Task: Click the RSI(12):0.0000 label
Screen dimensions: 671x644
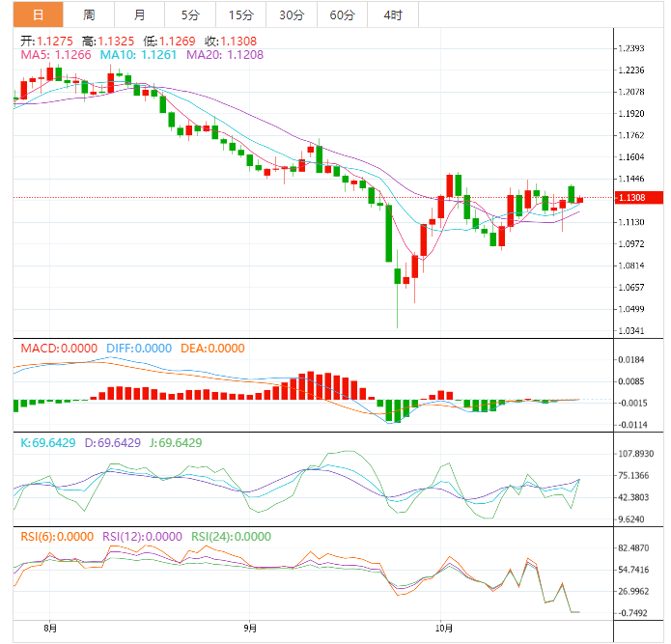Action: 142,537
